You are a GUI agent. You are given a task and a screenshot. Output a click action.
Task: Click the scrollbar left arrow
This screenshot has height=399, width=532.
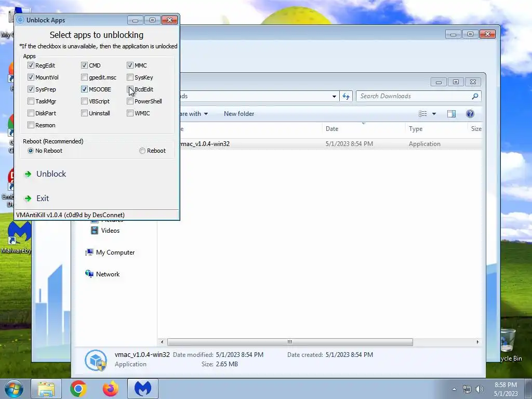(x=162, y=342)
